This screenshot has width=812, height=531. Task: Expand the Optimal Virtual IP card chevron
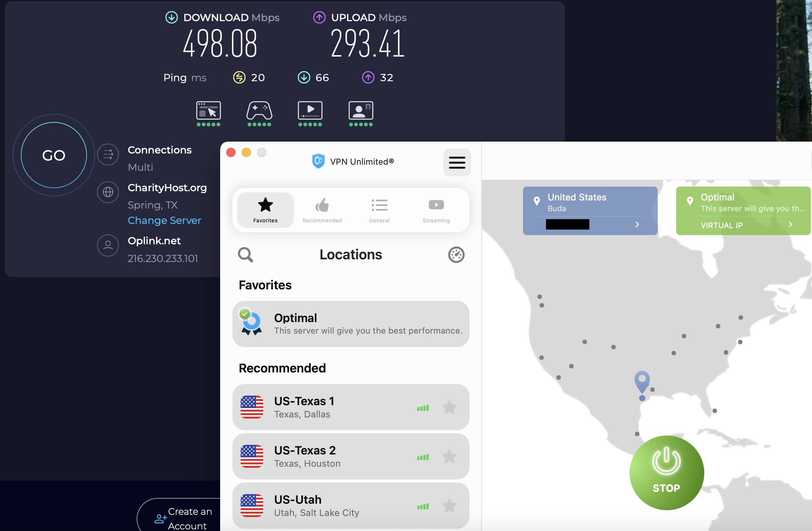[790, 224]
